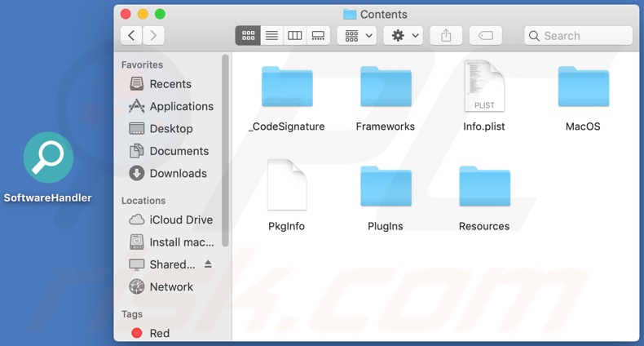Open the MacOS folder

[x=583, y=88]
